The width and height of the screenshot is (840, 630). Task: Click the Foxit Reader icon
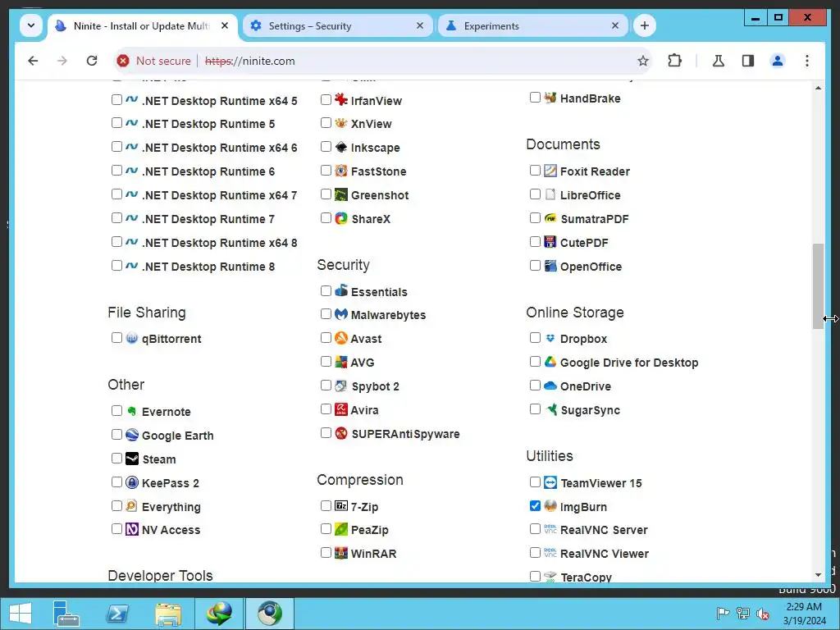[550, 171]
